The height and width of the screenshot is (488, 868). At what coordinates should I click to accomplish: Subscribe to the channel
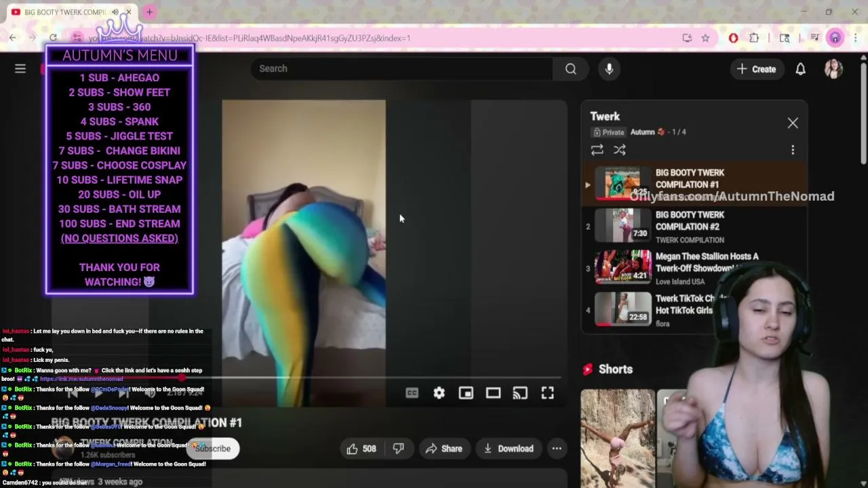point(213,449)
